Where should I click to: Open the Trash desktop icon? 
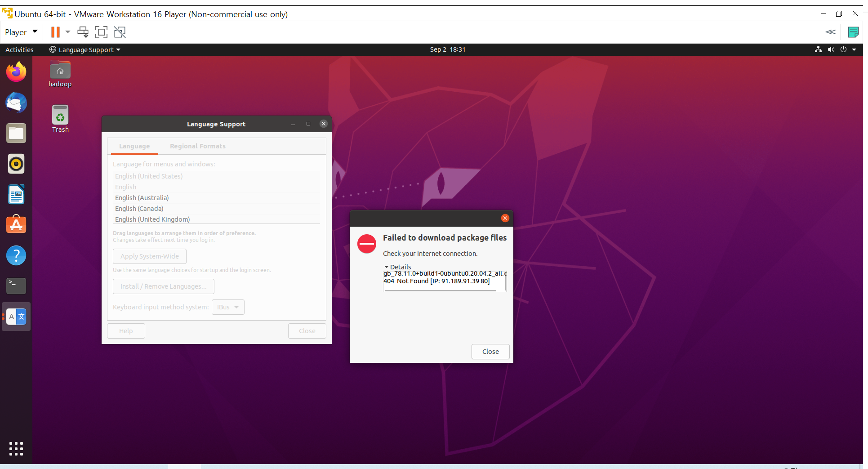pyautogui.click(x=60, y=119)
